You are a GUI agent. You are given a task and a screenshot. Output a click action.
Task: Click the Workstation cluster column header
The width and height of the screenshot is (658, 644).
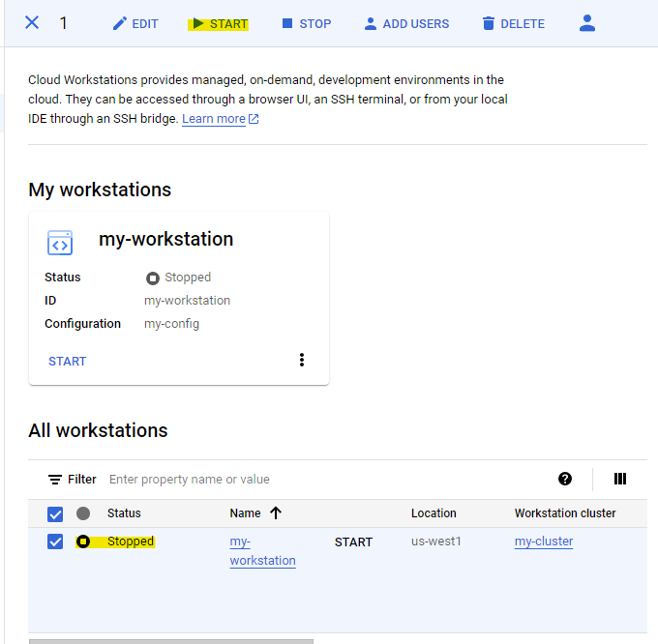(x=565, y=513)
